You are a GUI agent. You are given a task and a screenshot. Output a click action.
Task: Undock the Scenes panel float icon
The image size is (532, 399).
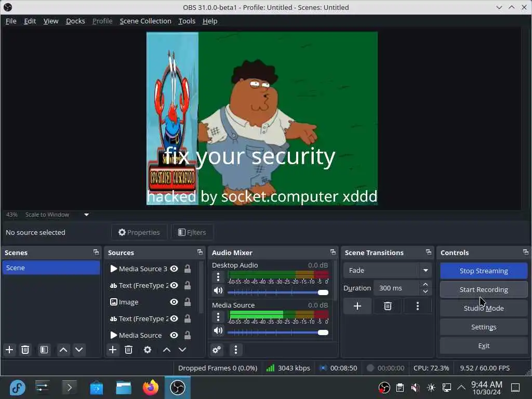[x=96, y=252]
